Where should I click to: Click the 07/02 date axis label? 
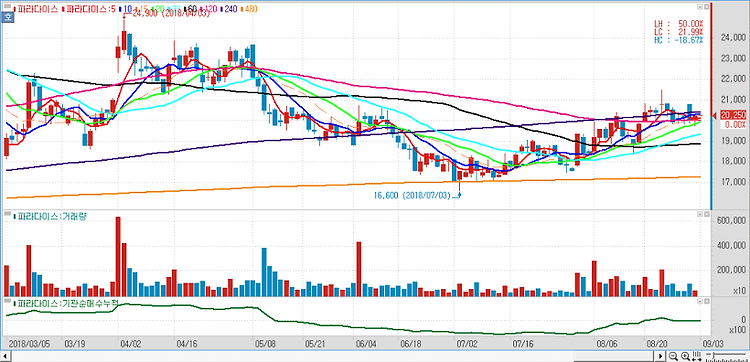(x=467, y=343)
